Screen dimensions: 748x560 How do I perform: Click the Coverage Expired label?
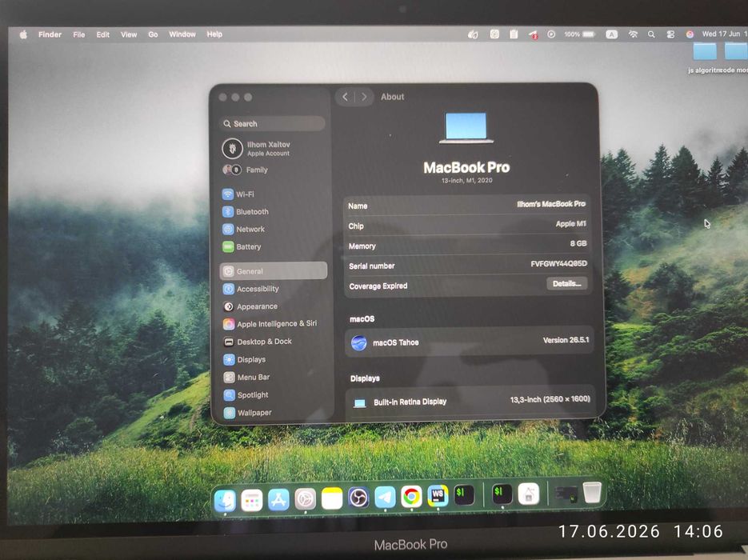coord(378,286)
